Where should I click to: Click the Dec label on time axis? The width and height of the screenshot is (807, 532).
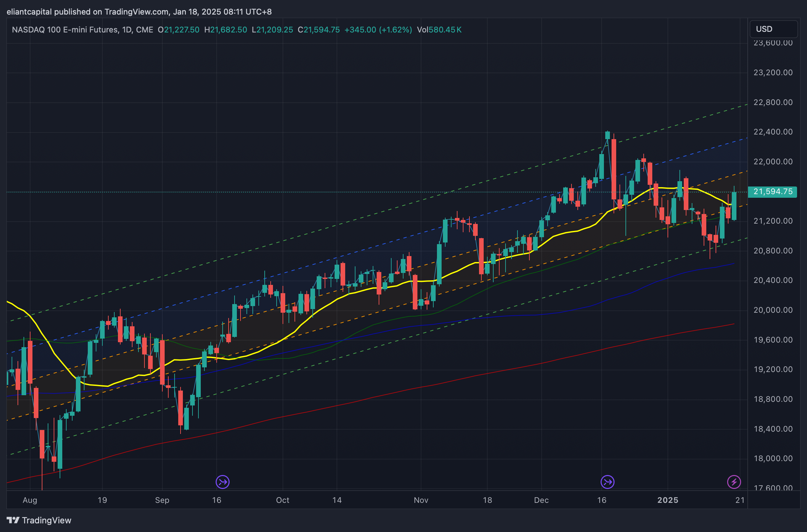point(541,500)
